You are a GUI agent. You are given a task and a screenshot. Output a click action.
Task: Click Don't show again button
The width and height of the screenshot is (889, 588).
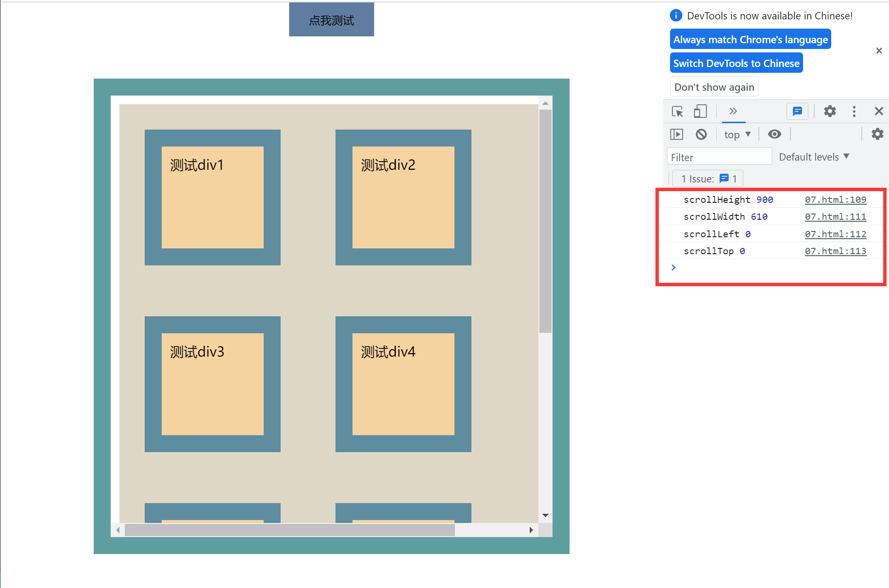coord(714,87)
